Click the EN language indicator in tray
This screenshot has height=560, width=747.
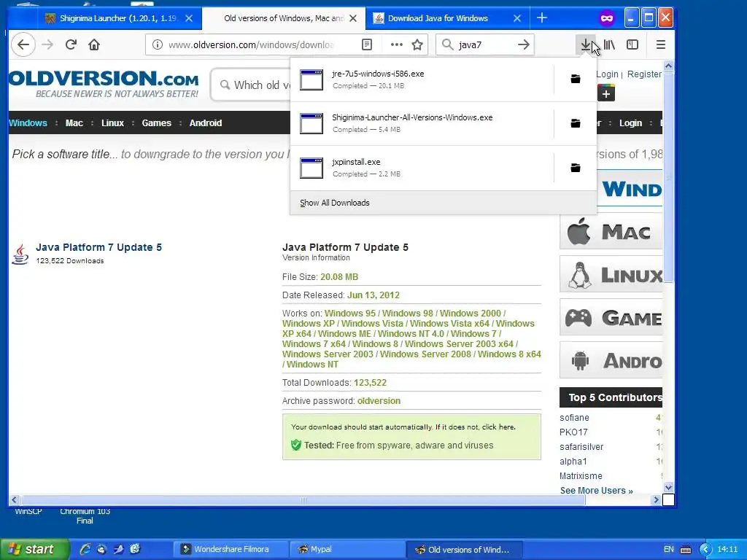click(668, 550)
